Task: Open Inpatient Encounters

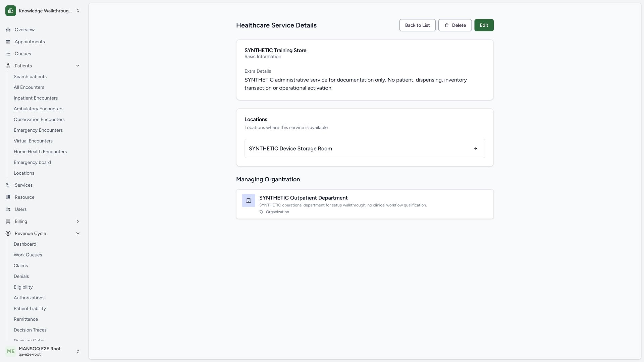Action: (x=36, y=98)
